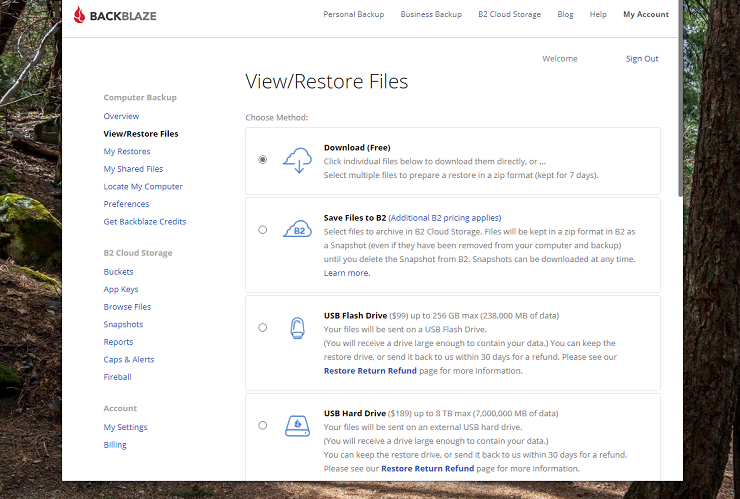The height and width of the screenshot is (499, 740).
Task: Click the Welcome text
Action: [560, 59]
